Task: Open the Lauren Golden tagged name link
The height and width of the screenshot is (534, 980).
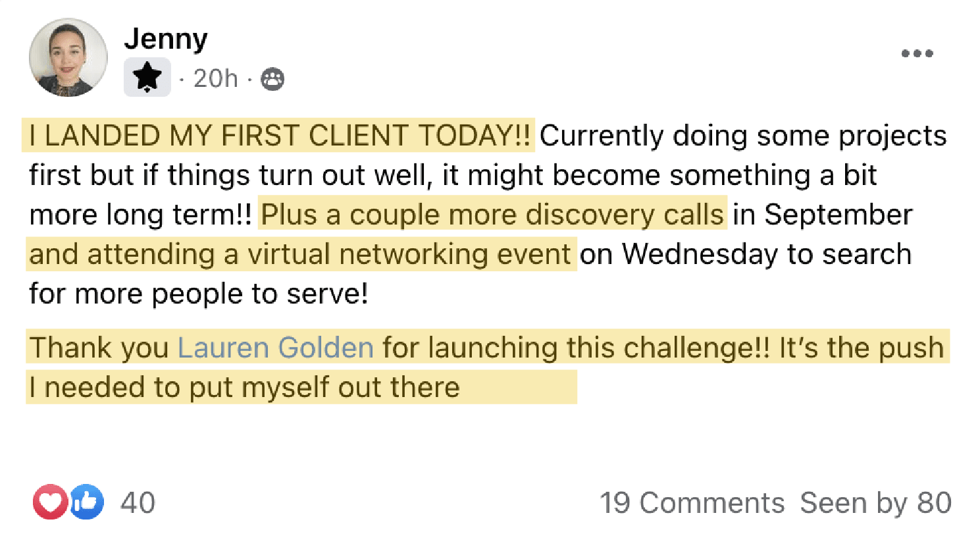Action: 276,347
